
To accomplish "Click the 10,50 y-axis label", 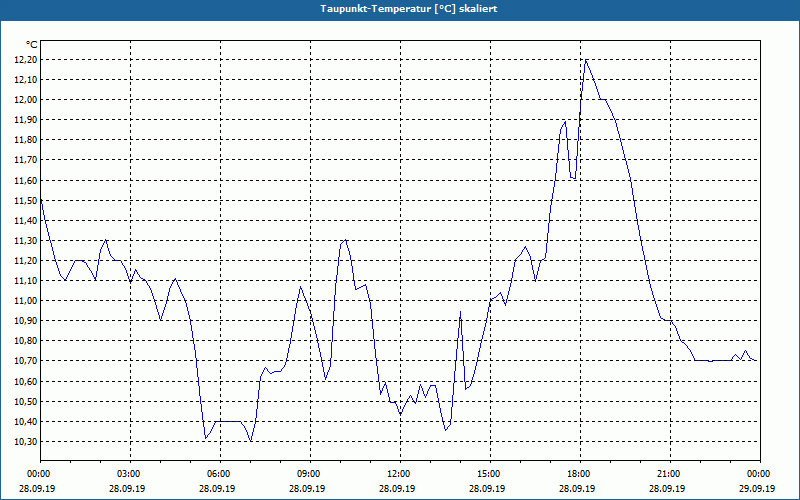I will point(27,402).
